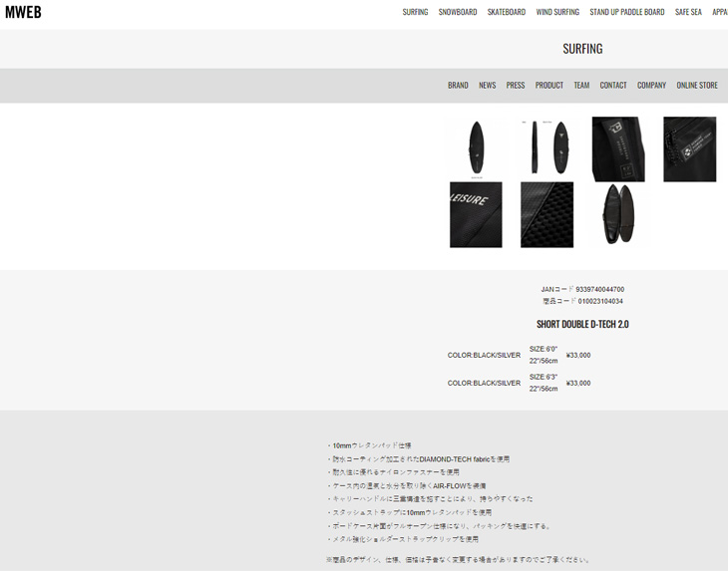
Task: Click the SURFING page heading
Action: point(582,49)
